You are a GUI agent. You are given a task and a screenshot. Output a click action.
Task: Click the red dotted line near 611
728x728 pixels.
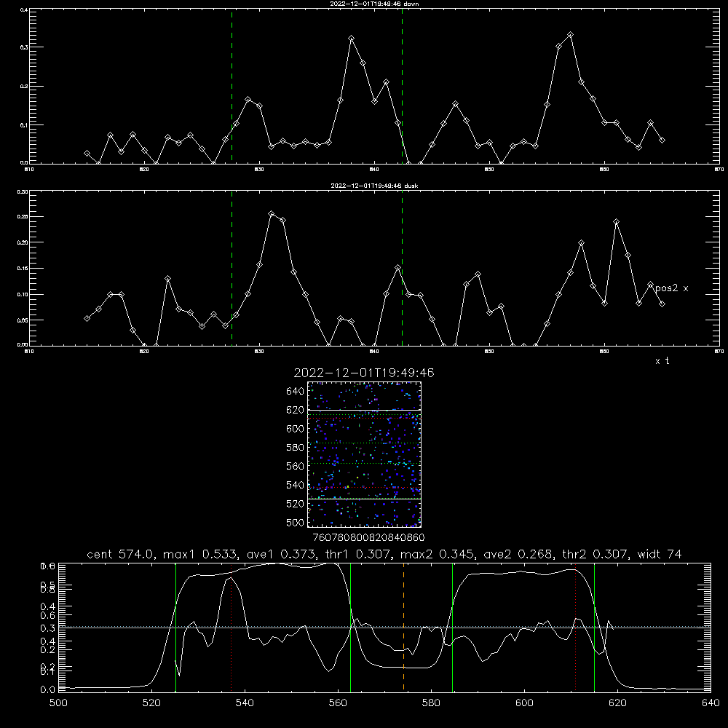(576, 627)
